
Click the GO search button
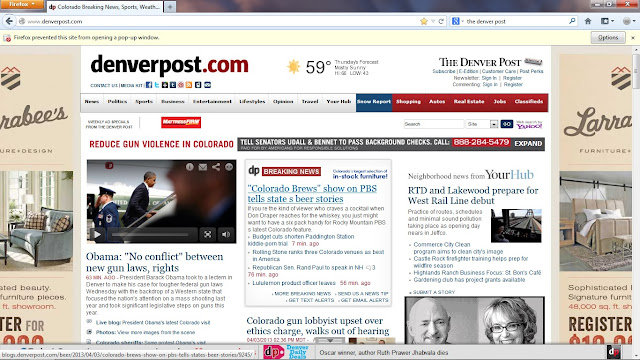pyautogui.click(x=507, y=124)
